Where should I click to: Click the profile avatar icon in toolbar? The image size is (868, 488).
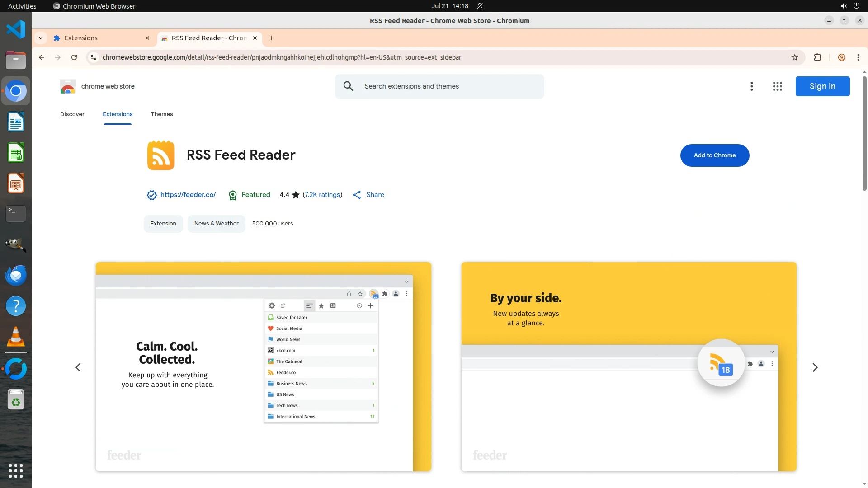point(841,57)
